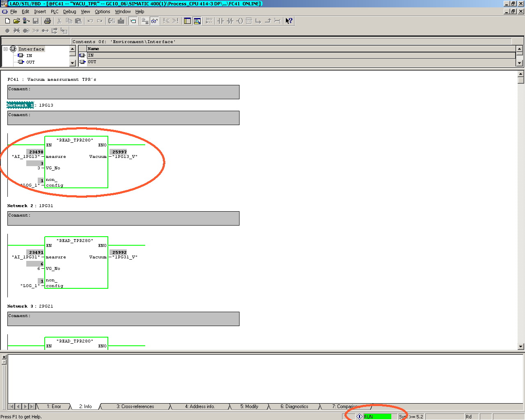This screenshot has height=420, width=525.
Task: Click the Execute next statement icon
Action: 55,31
